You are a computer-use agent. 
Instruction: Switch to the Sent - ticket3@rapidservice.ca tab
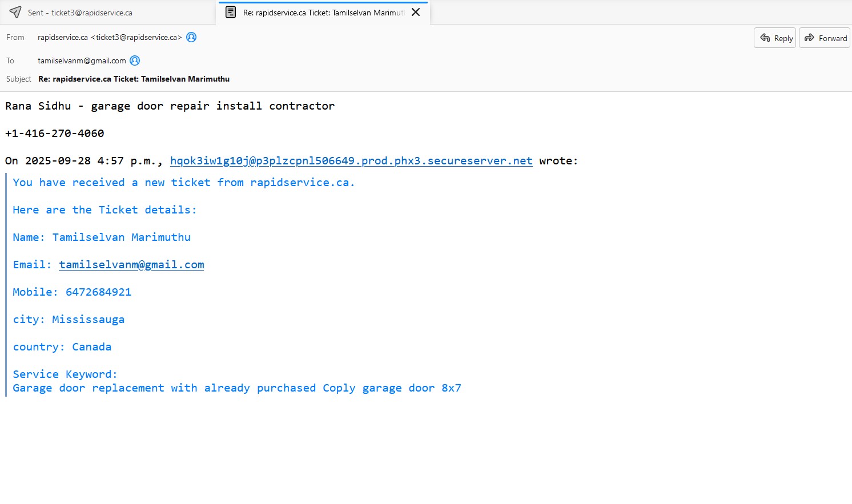(80, 13)
